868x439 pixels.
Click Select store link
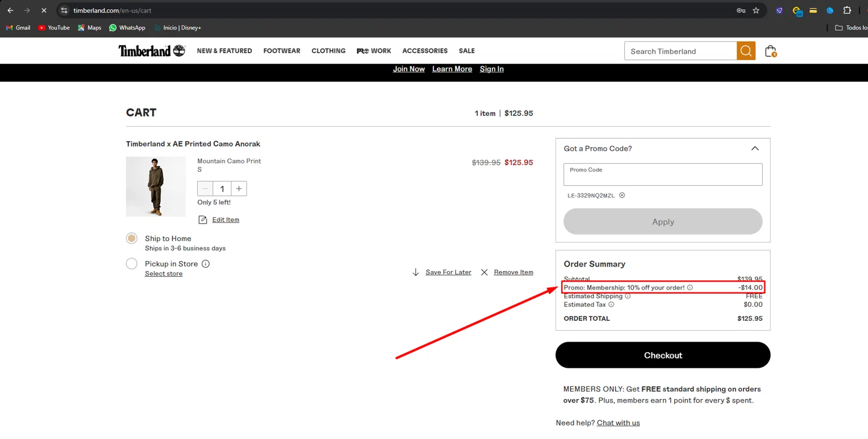pos(164,273)
